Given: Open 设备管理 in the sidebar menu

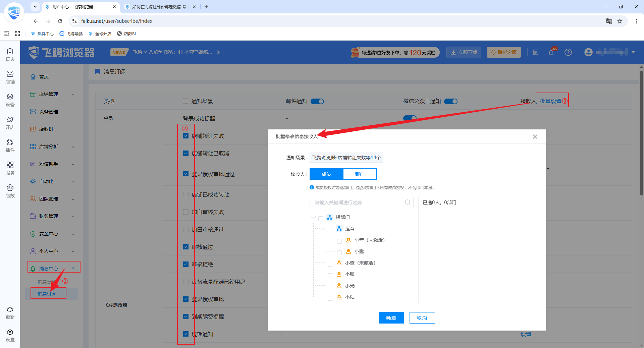Looking at the screenshot, I should pyautogui.click(x=48, y=112).
